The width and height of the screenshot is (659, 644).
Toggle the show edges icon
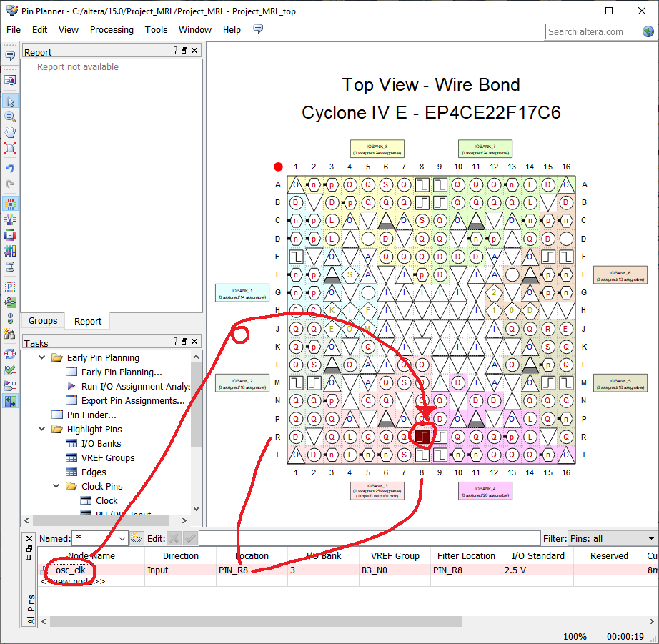pos(10,235)
